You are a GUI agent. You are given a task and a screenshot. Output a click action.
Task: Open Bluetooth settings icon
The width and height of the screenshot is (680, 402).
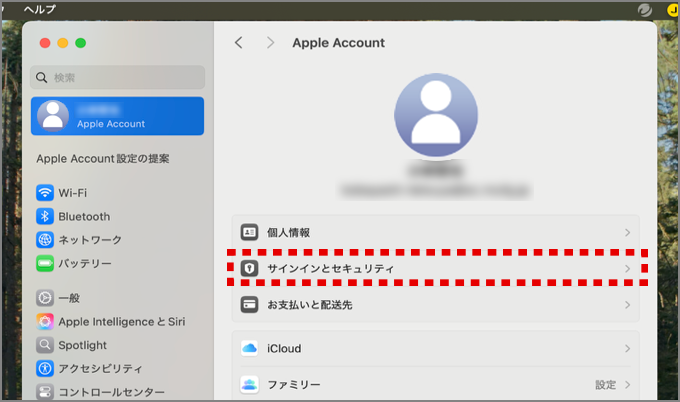coord(45,216)
